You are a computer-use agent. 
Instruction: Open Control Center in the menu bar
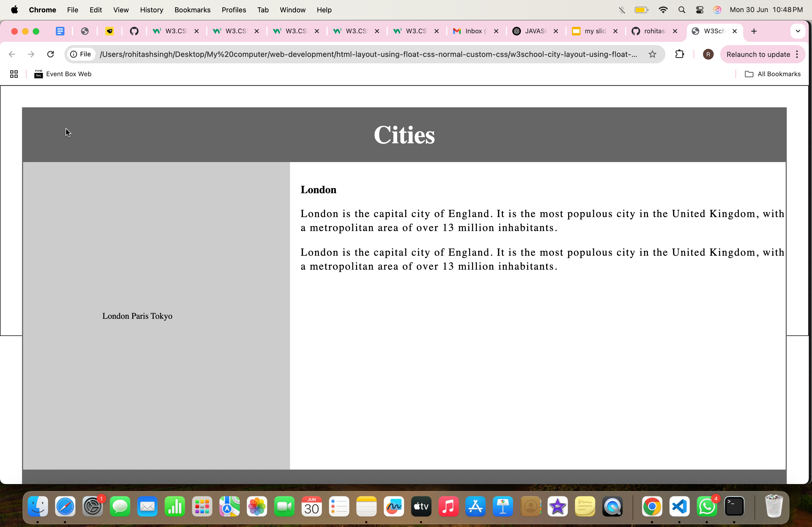(699, 10)
